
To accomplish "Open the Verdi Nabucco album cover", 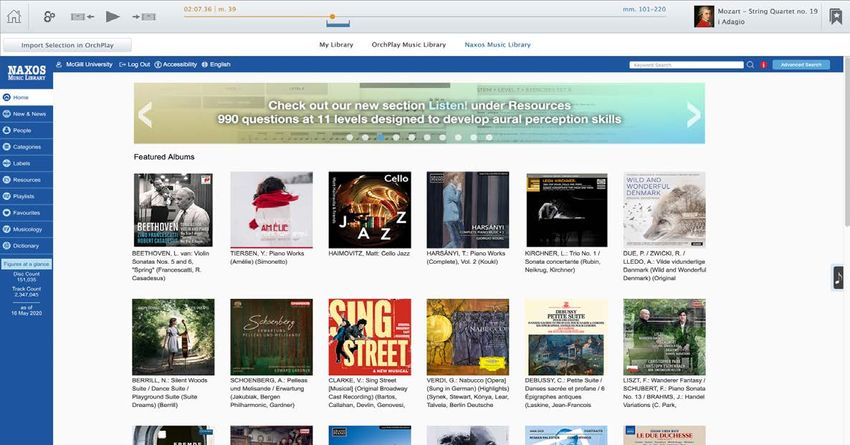I will (x=468, y=337).
